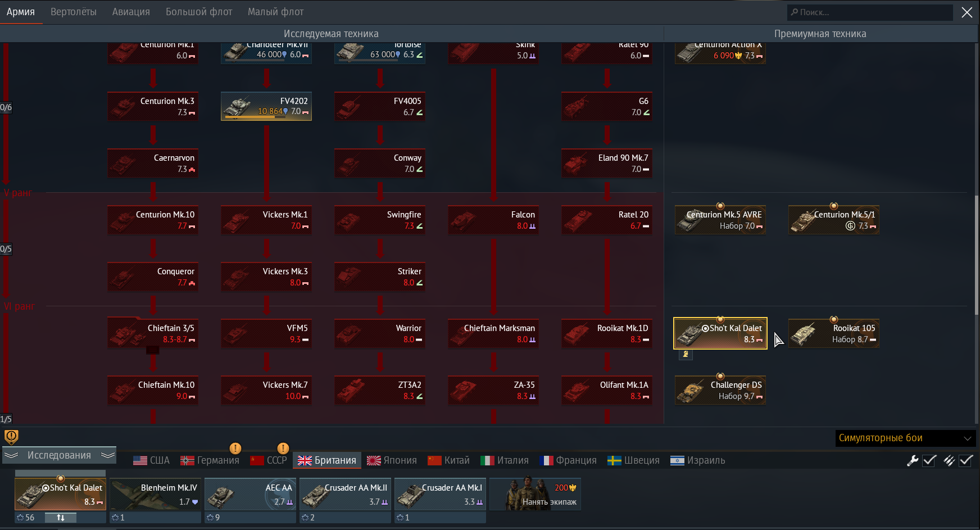Click the Eland 90 Mk.7 card
The width and height of the screenshot is (980, 530).
tap(607, 163)
